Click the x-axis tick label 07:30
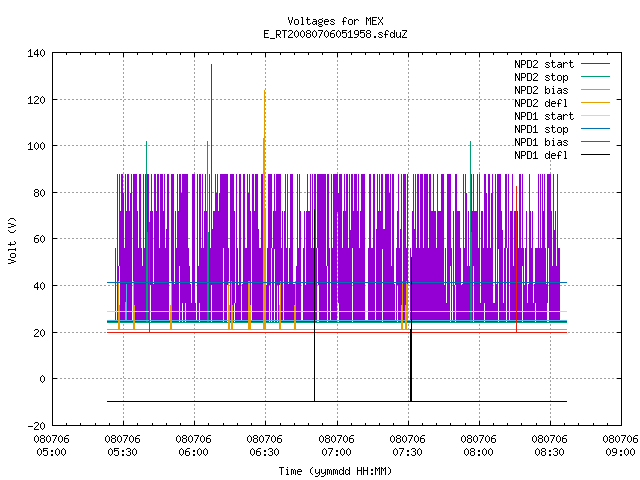This screenshot has height=480, width=640. tap(407, 452)
